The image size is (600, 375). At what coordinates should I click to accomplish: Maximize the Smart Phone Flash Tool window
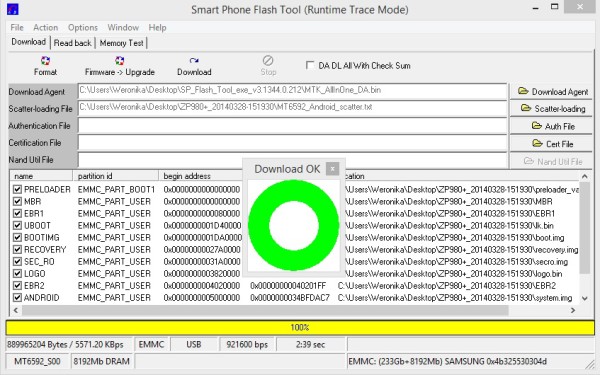click(554, 7)
